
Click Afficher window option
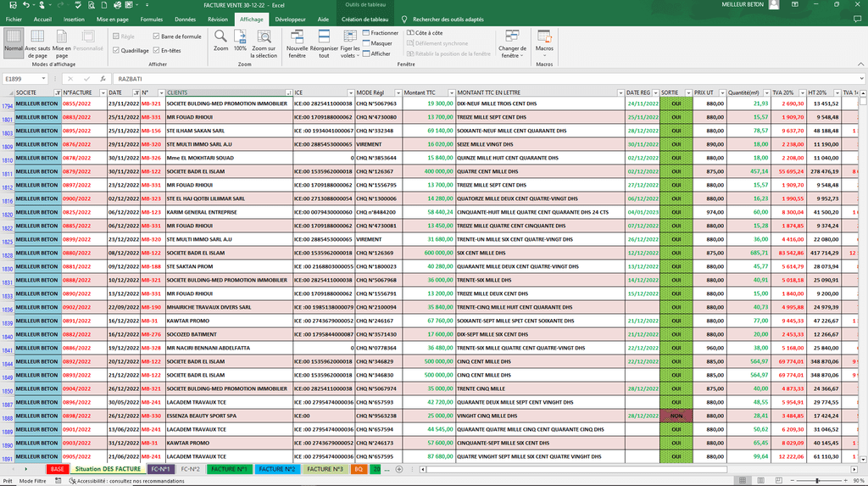[x=376, y=53]
